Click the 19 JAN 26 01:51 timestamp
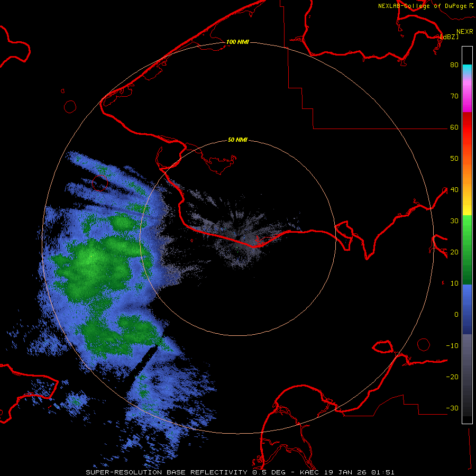This screenshot has height=476, width=476. click(x=360, y=472)
